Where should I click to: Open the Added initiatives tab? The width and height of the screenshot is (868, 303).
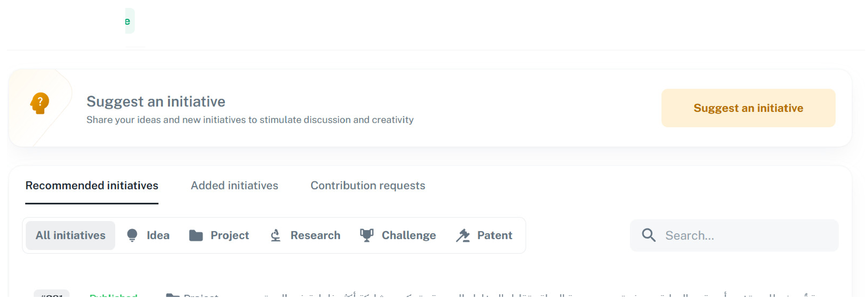[234, 186]
